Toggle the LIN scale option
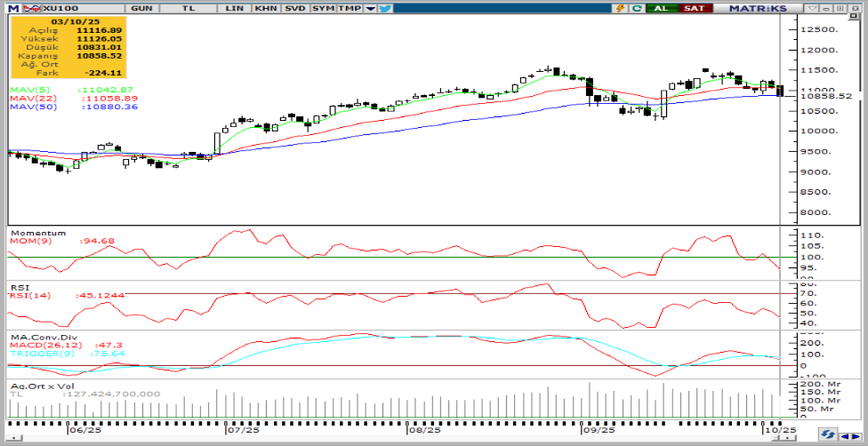 (x=235, y=8)
